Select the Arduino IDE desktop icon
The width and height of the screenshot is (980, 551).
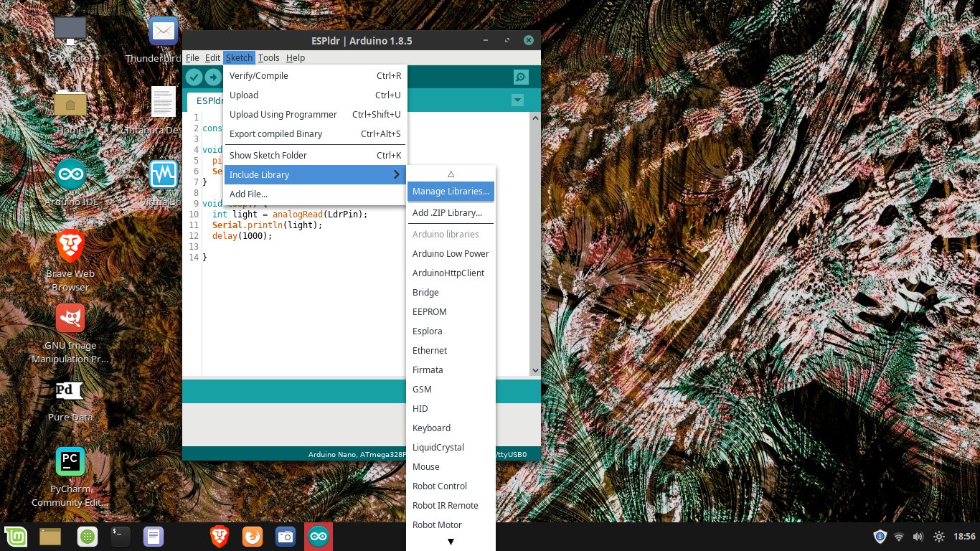pos(70,174)
